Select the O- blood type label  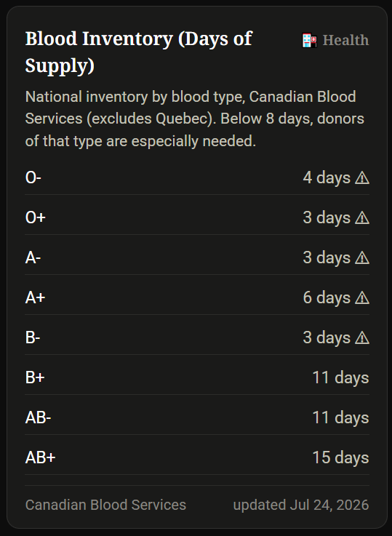point(33,177)
